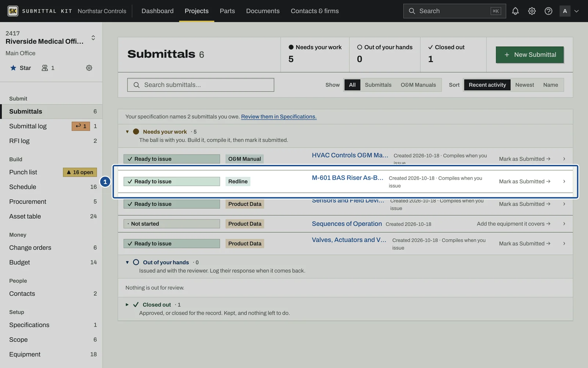Sort submittals by Name

point(551,85)
